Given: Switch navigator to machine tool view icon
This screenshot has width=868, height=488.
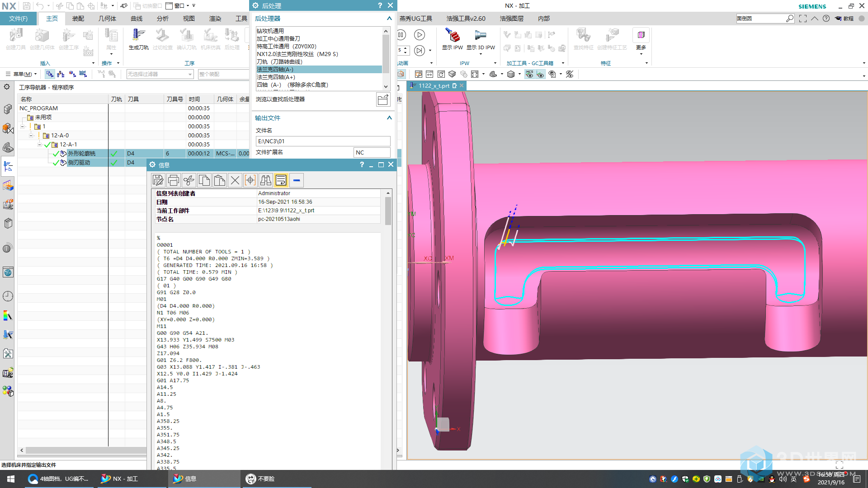Looking at the screenshot, I should click(x=61, y=74).
